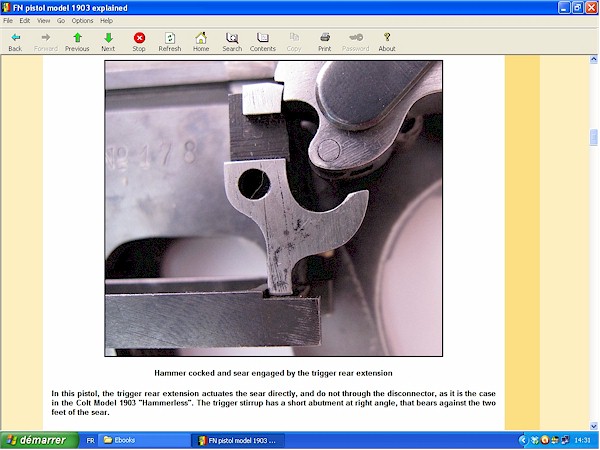Click the caption 'Hammer cocked and sear engaged'
The image size is (600, 450).
(x=273, y=373)
